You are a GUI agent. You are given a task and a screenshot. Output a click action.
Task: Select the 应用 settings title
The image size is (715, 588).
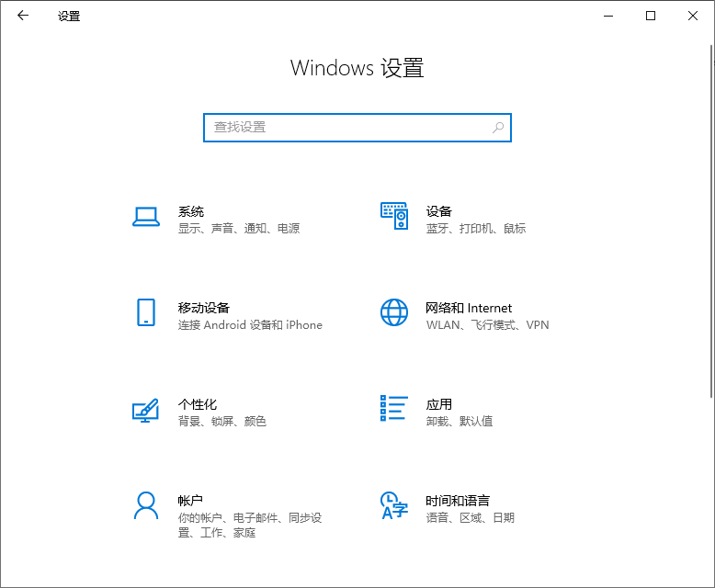click(x=439, y=404)
